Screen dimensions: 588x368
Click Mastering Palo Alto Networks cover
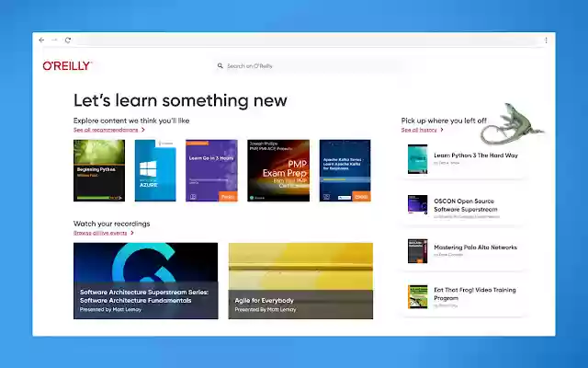tap(417, 251)
